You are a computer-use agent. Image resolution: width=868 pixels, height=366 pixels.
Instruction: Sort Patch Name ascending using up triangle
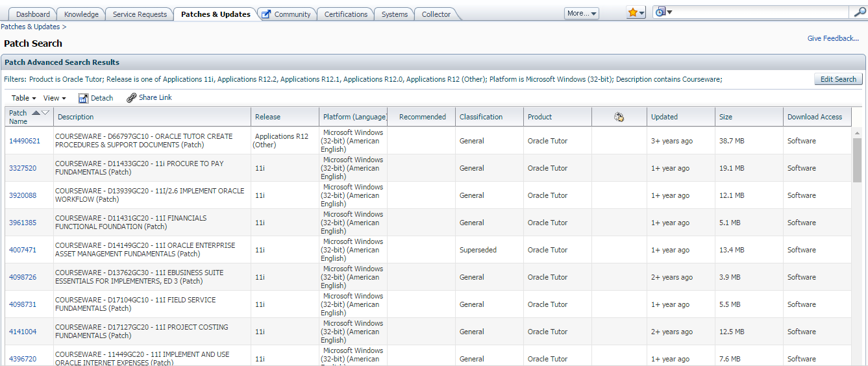[x=36, y=113]
